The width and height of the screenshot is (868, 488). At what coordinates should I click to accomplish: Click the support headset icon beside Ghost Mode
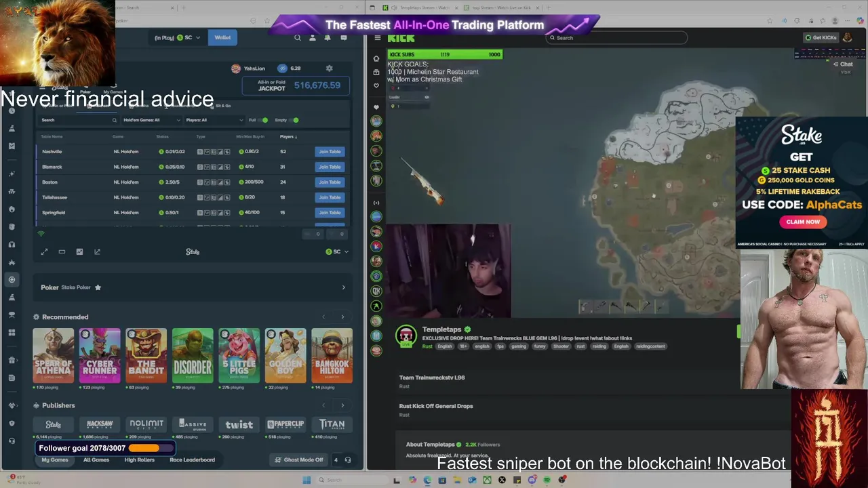[x=348, y=460]
